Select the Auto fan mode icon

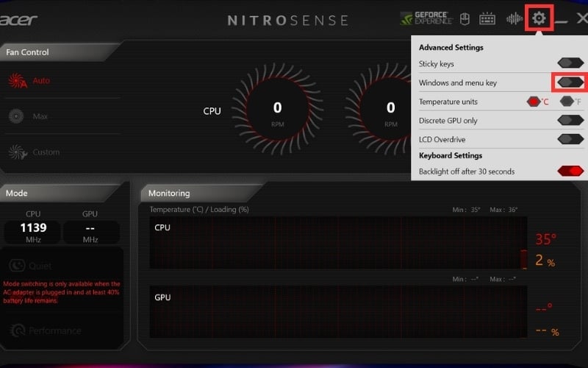pos(18,80)
